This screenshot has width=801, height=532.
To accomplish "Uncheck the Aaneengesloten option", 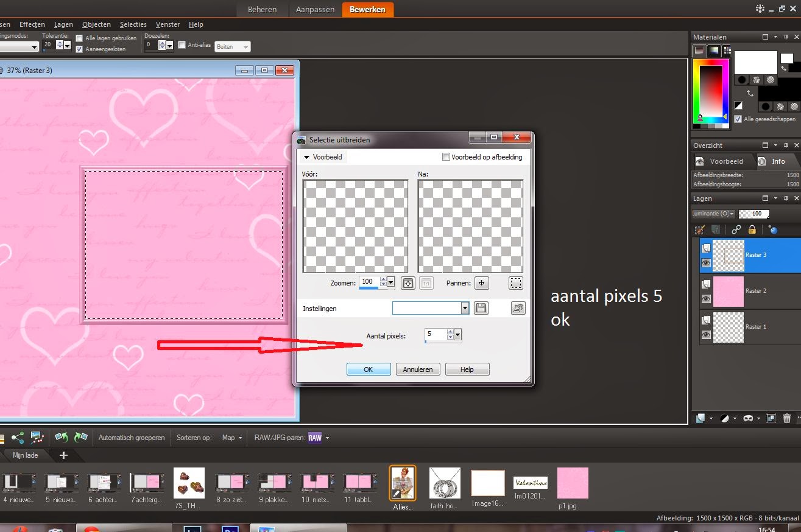I will click(x=80, y=49).
